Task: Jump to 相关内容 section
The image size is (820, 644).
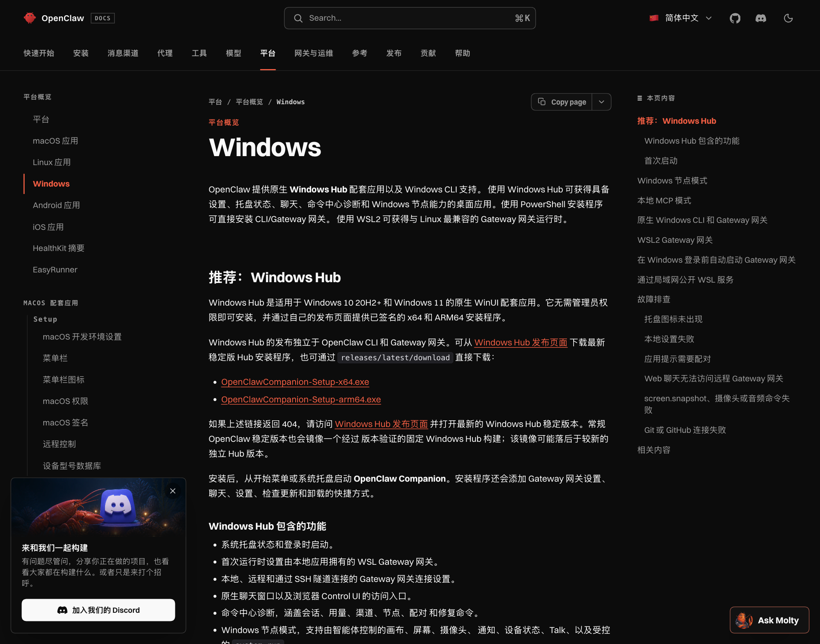Action: tap(654, 450)
